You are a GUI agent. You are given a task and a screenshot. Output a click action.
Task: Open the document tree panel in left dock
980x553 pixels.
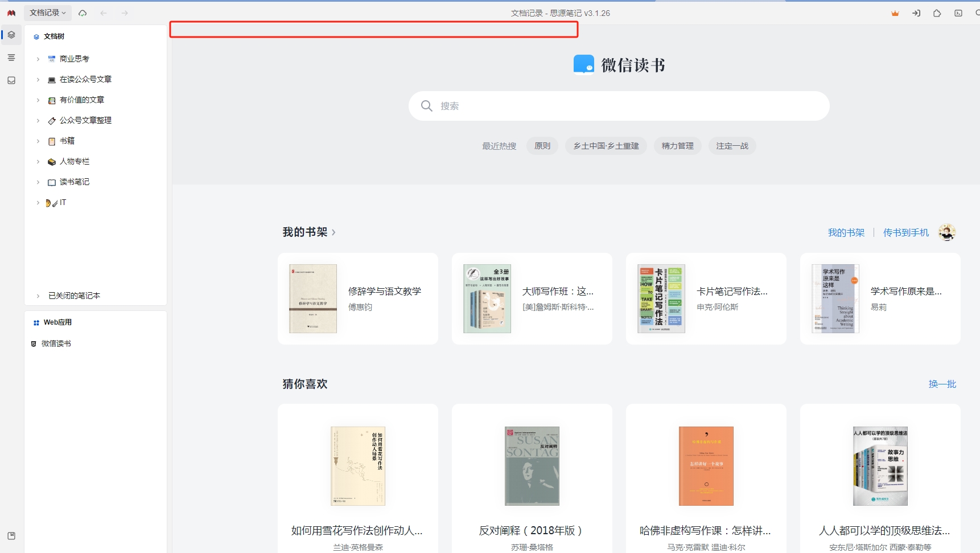click(11, 35)
